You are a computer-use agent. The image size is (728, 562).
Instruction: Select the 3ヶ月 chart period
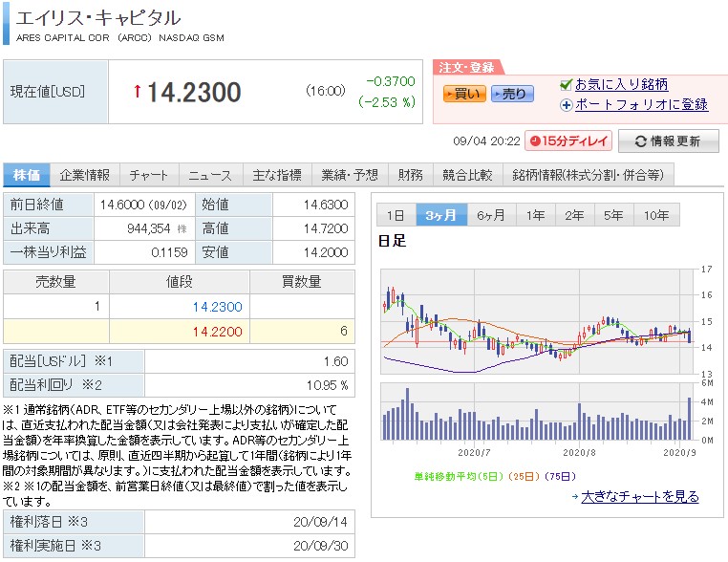(x=441, y=215)
